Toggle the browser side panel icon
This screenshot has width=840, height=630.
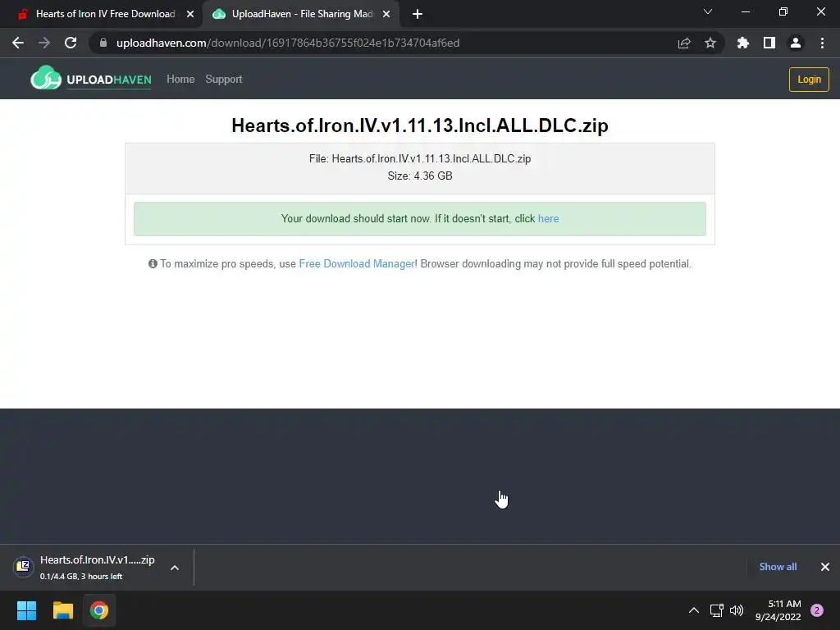coord(769,43)
